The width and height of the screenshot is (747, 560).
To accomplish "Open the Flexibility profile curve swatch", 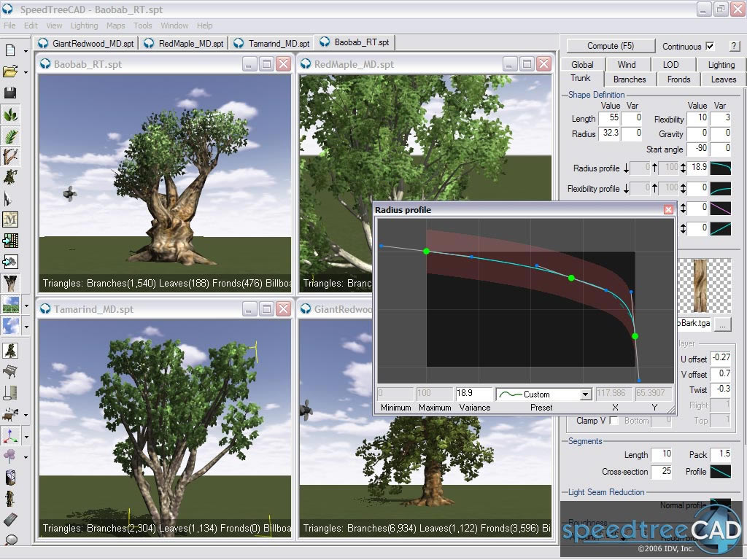I will [720, 189].
